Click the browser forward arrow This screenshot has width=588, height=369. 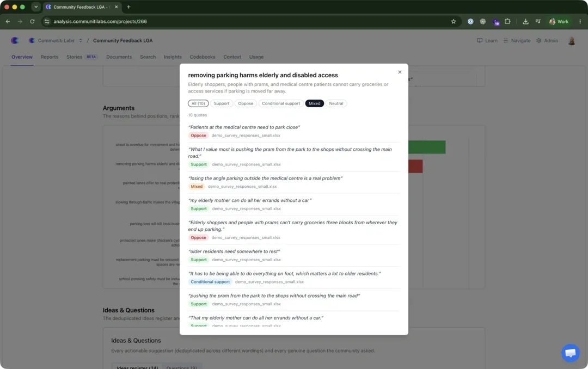pos(20,21)
